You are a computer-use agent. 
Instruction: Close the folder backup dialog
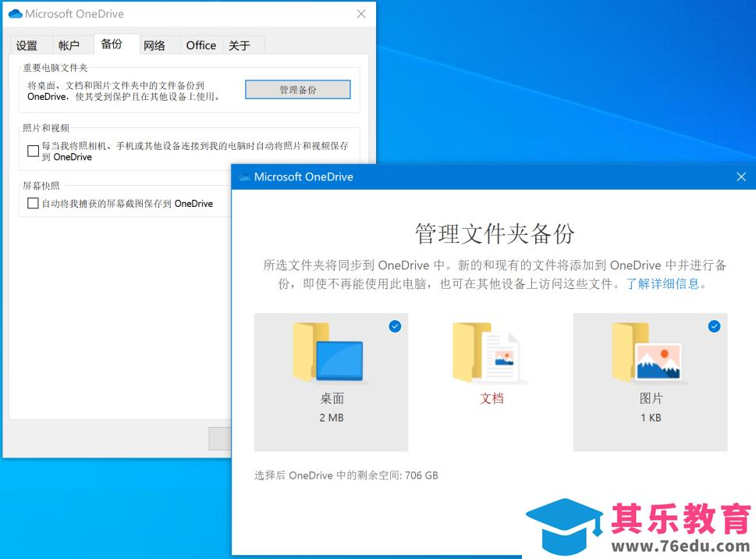click(x=741, y=177)
